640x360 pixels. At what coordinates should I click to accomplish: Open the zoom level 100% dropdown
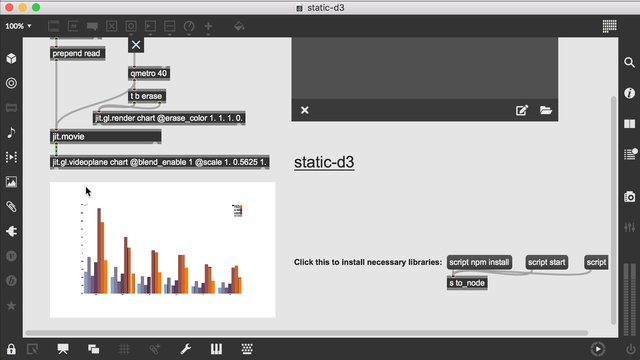click(x=18, y=26)
